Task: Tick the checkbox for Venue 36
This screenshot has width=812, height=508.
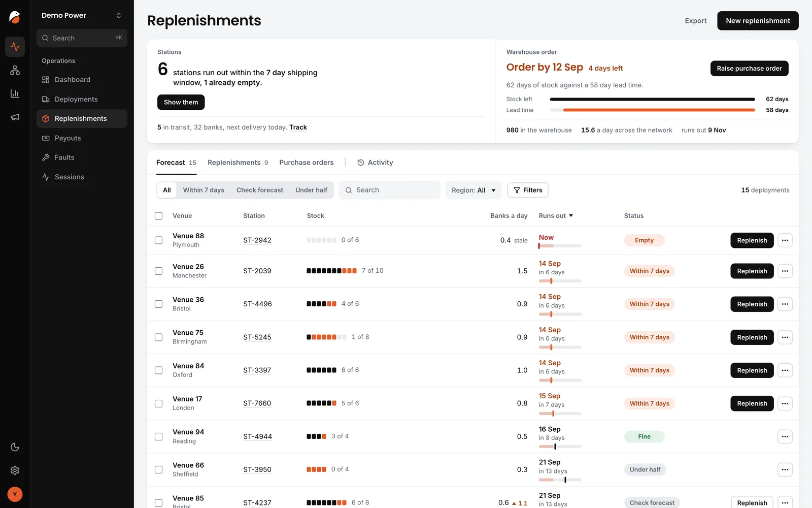Action: (159, 304)
